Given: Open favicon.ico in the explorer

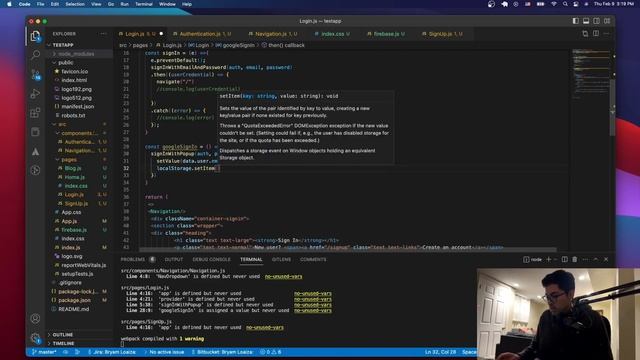Looking at the screenshot, I should 74,71.
